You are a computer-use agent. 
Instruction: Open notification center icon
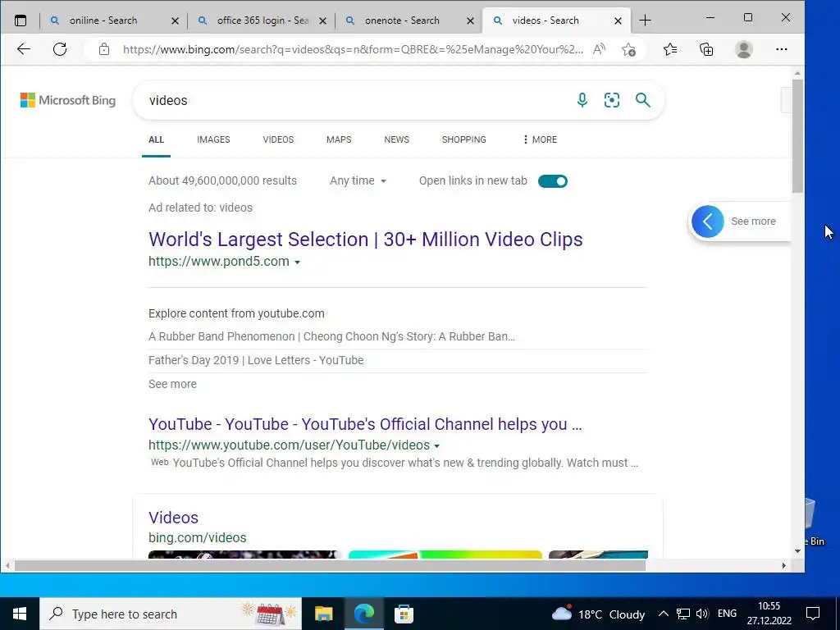[813, 614]
